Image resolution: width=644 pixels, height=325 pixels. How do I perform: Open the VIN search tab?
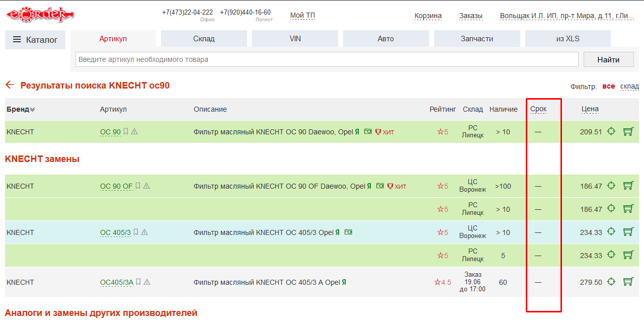tap(295, 39)
